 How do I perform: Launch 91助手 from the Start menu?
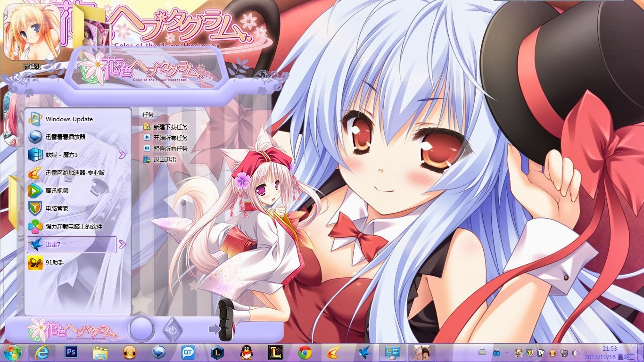pyautogui.click(x=59, y=263)
